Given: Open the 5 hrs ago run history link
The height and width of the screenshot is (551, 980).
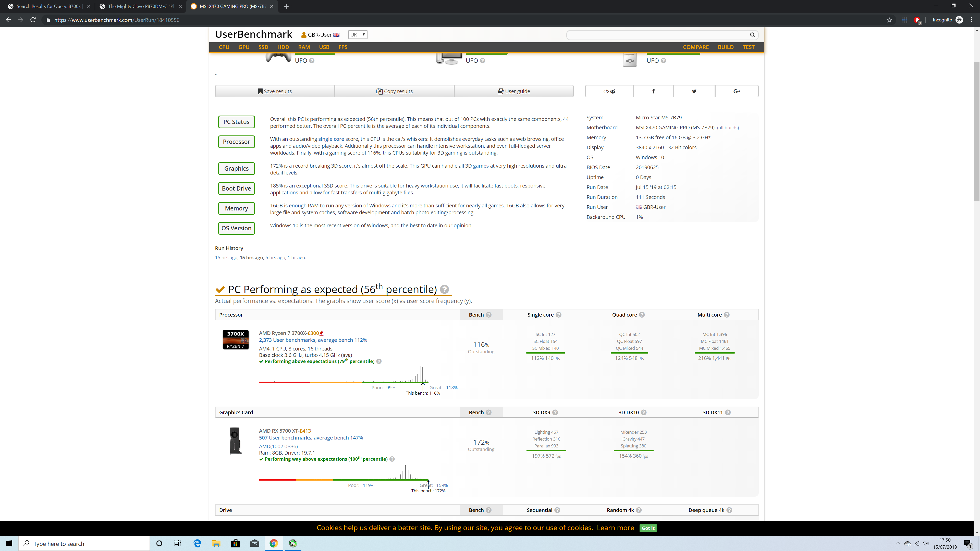Looking at the screenshot, I should (x=275, y=258).
